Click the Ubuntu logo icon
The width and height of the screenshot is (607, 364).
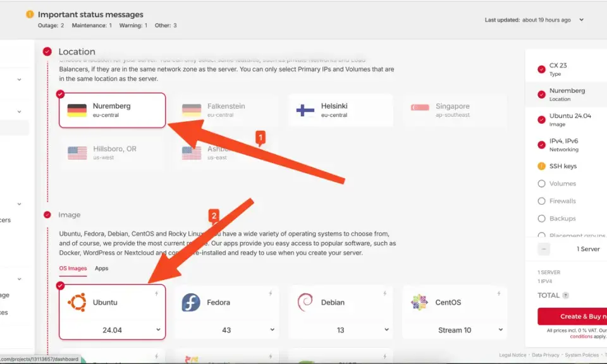77,302
